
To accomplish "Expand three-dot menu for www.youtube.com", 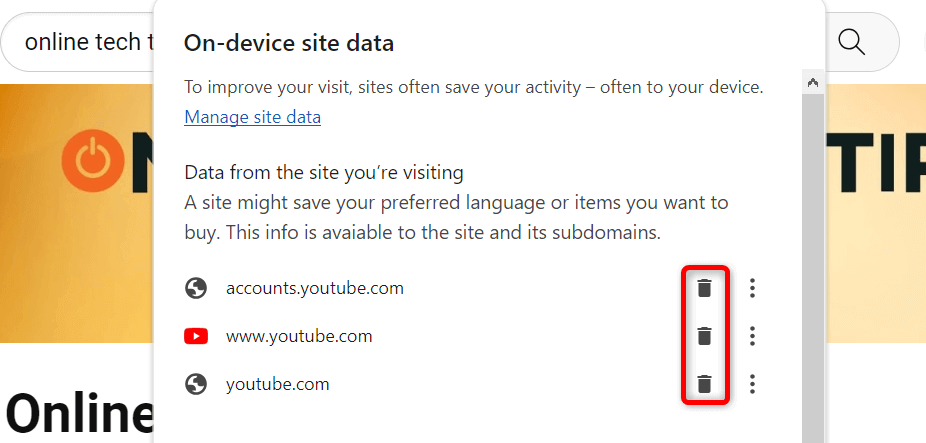I will coord(753,336).
